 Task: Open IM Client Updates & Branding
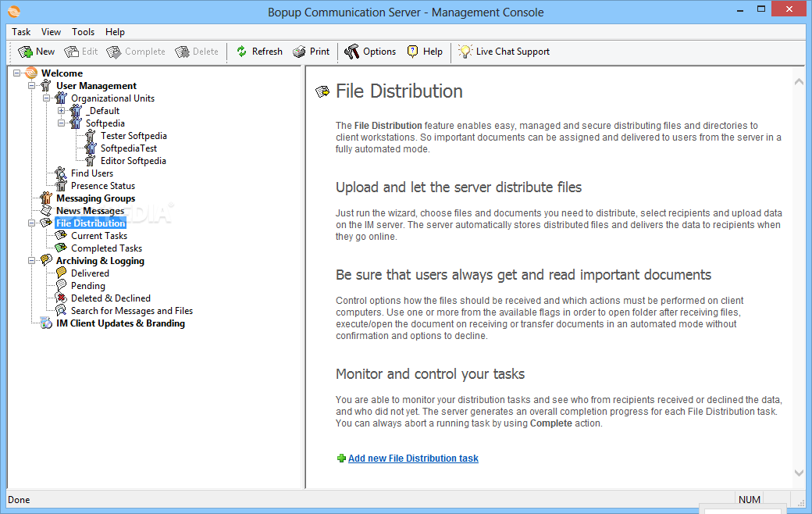pos(120,323)
